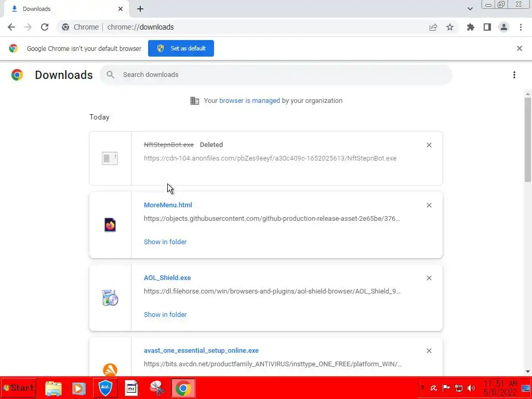The width and height of the screenshot is (532, 399).
Task: Open the browser is managed link
Action: pos(249,100)
